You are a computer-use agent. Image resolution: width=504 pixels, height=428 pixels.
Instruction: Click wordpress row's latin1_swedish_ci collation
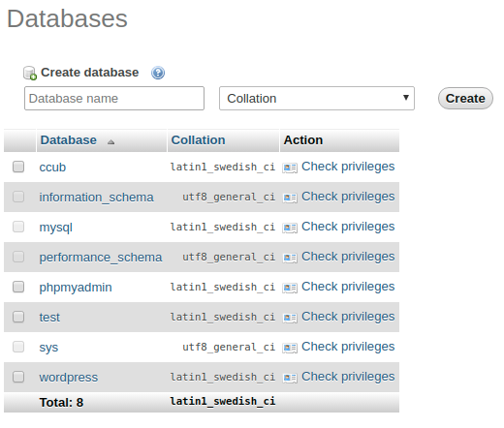(223, 377)
